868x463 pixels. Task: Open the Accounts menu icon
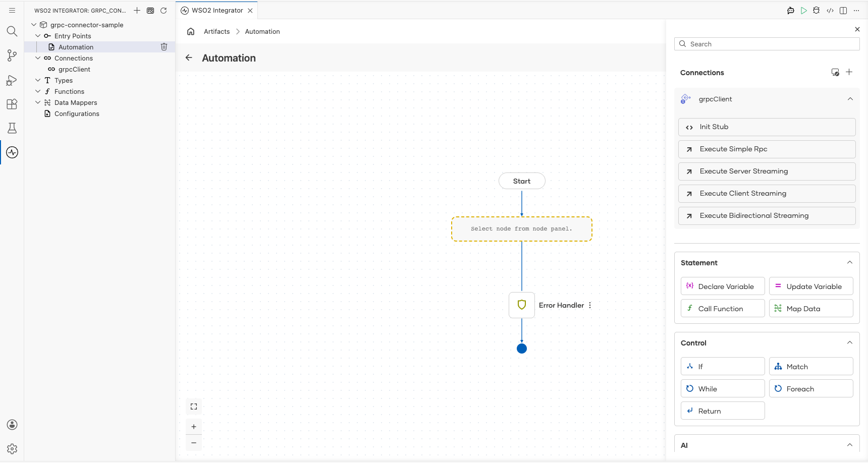(12, 425)
